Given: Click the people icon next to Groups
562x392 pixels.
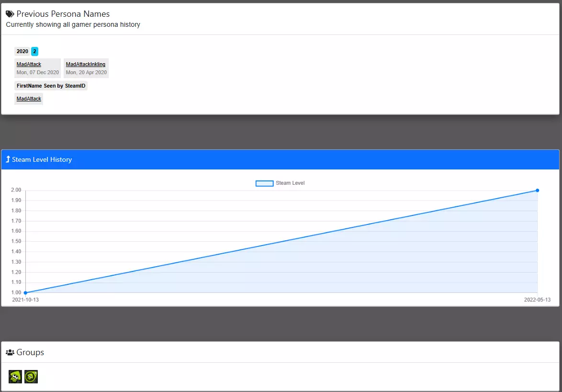Looking at the screenshot, I should pos(10,352).
